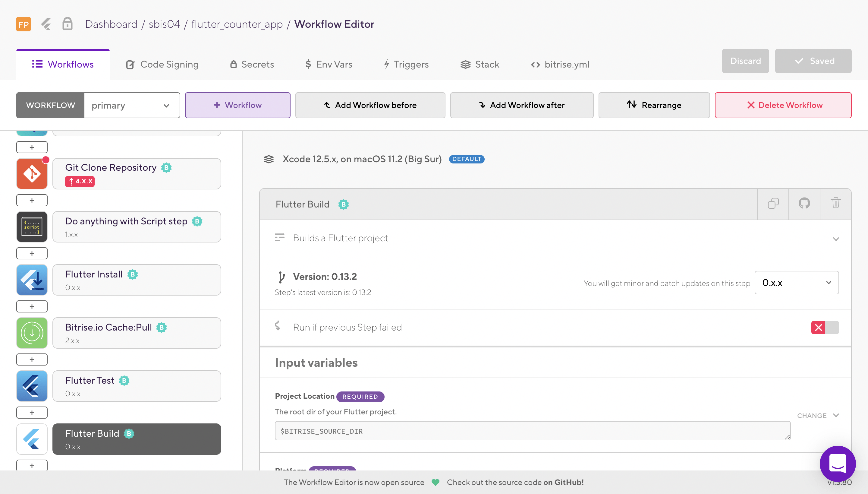Click the Git Clone Repository step icon

[x=32, y=174]
